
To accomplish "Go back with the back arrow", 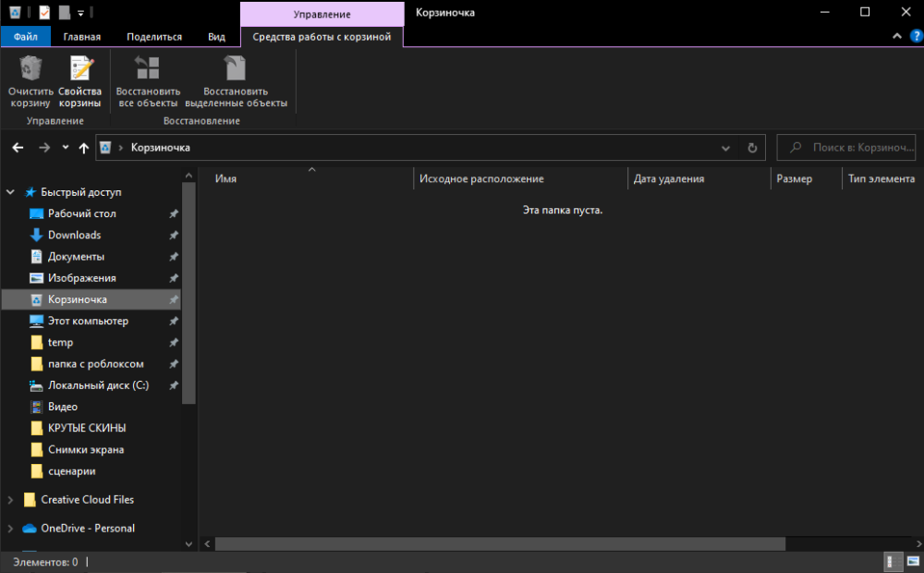I will [18, 147].
